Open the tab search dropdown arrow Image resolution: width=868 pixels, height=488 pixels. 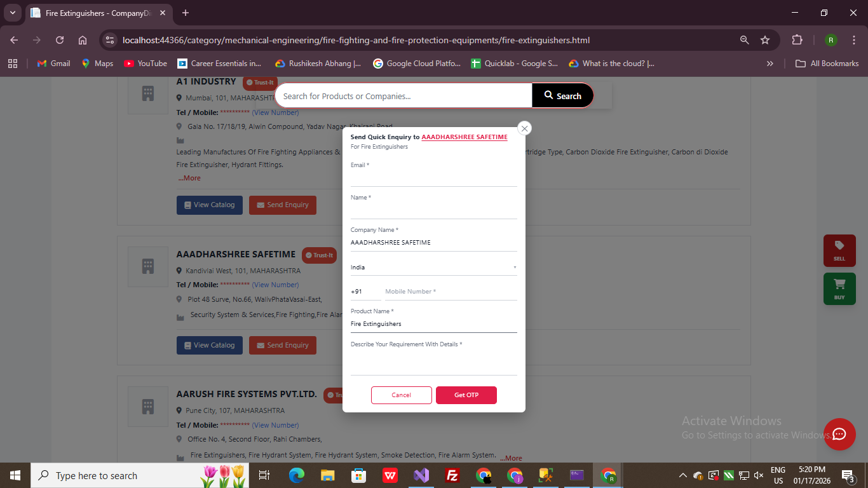click(x=12, y=13)
